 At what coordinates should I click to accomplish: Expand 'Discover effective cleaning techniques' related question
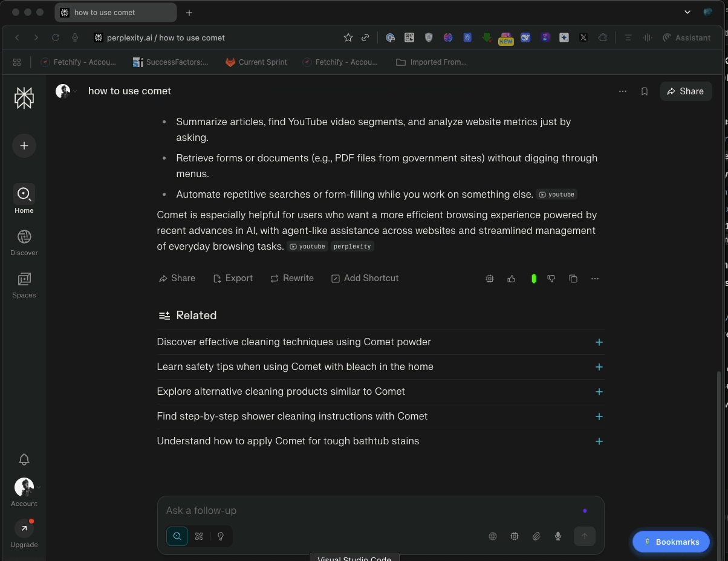pyautogui.click(x=599, y=342)
